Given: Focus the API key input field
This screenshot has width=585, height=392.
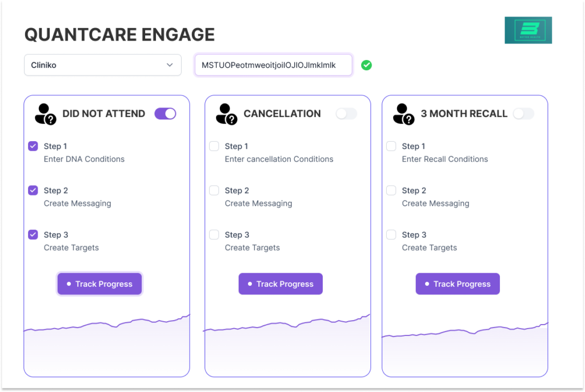Looking at the screenshot, I should (x=274, y=65).
